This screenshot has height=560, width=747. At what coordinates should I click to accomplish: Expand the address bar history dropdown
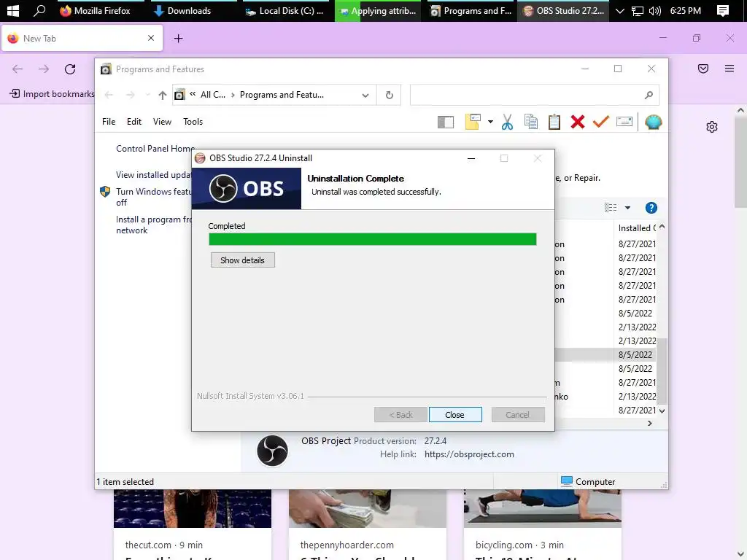[365, 96]
